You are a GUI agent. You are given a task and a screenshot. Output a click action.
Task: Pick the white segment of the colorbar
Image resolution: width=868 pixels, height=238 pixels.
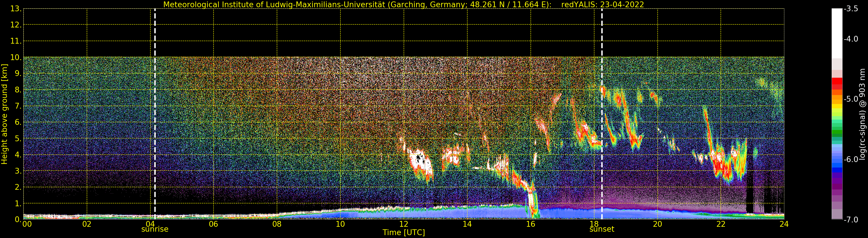837,34
